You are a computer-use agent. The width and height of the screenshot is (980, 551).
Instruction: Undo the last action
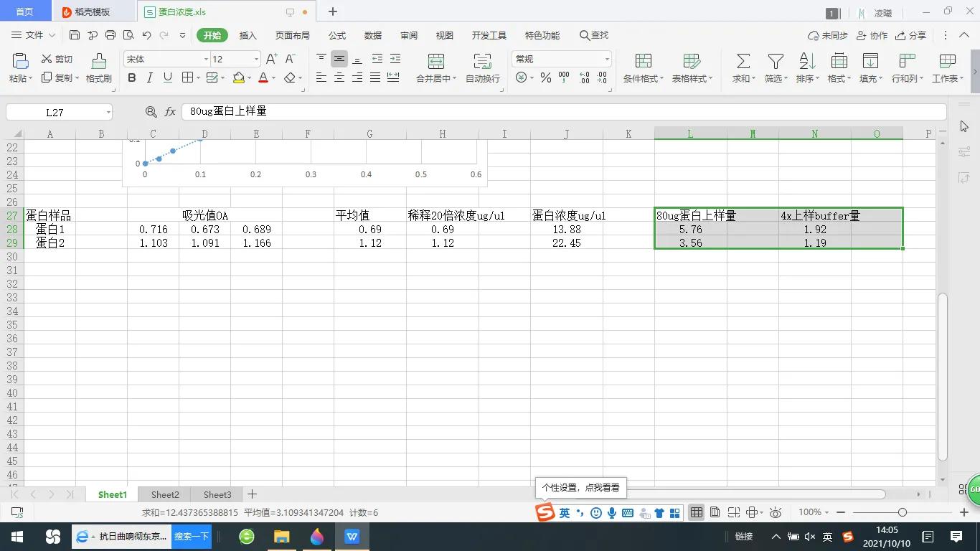(146, 35)
